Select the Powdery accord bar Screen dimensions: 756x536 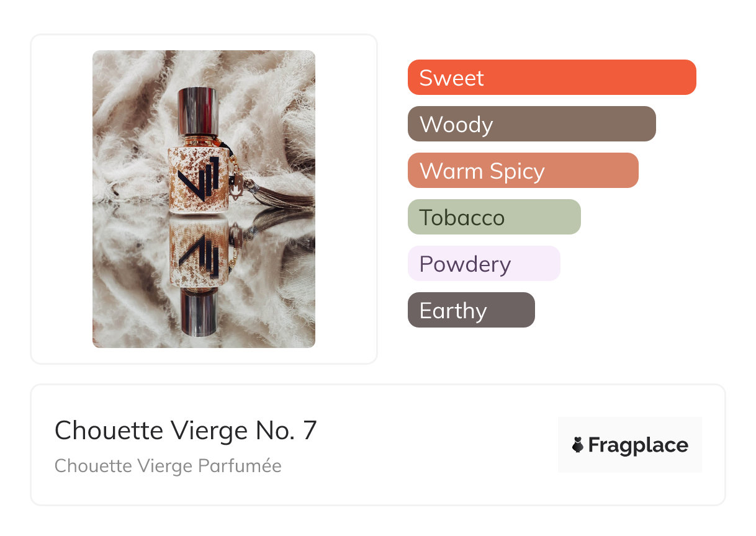pyautogui.click(x=484, y=264)
